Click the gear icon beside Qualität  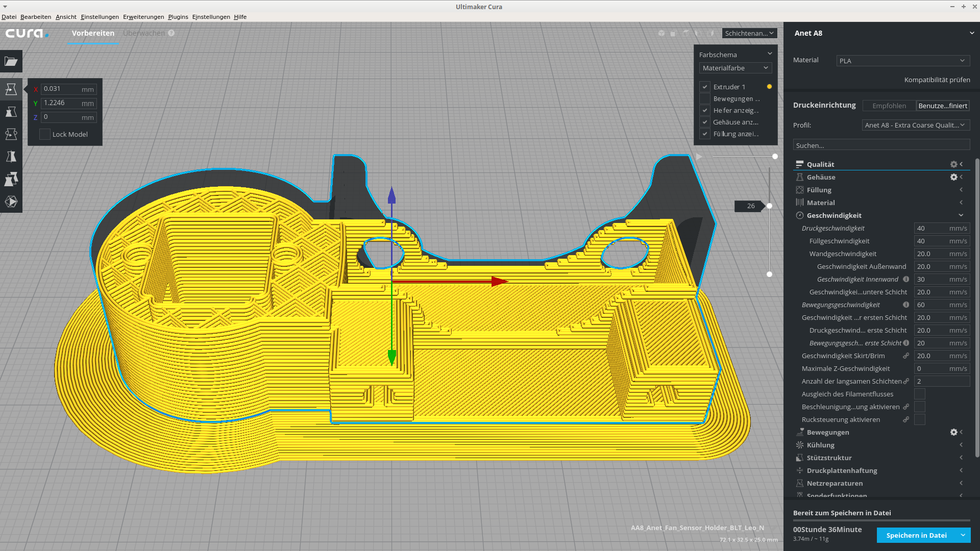953,164
